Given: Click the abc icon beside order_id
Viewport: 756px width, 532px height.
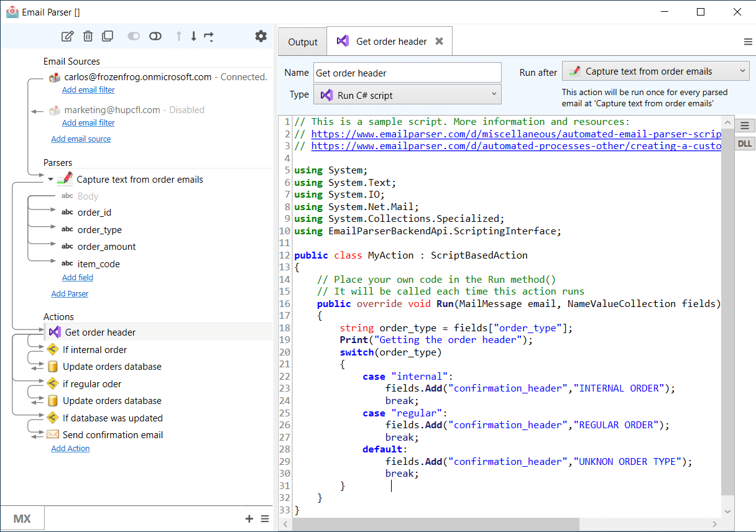Looking at the screenshot, I should (x=67, y=213).
